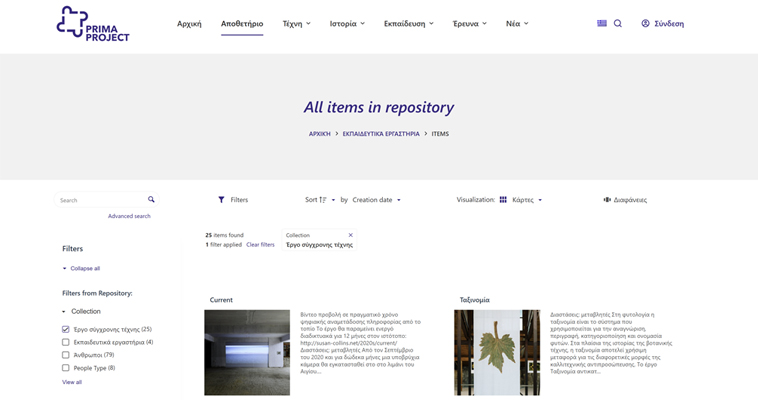The height and width of the screenshot is (400, 758).
Task: Remove the Collection filter tag with X
Action: point(350,235)
